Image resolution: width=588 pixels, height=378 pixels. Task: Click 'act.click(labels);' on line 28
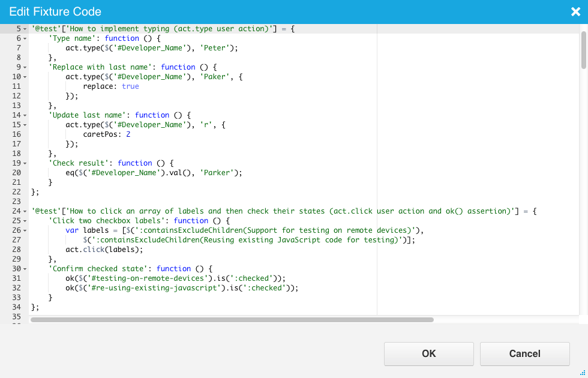coord(104,250)
